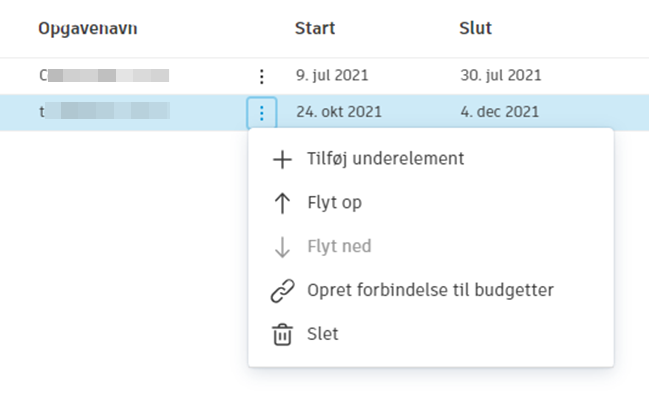This screenshot has width=649, height=408.
Task: Select Opret forbindelse til budgetter
Action: [430, 291]
